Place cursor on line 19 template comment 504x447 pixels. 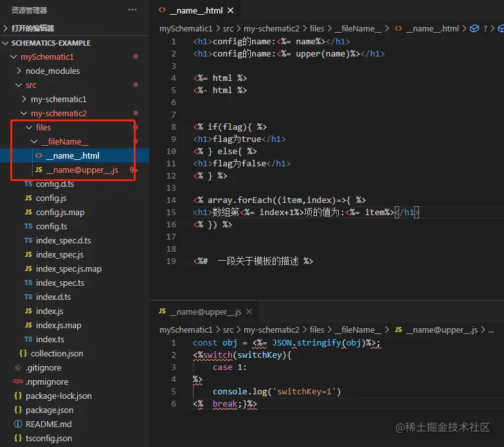253,261
